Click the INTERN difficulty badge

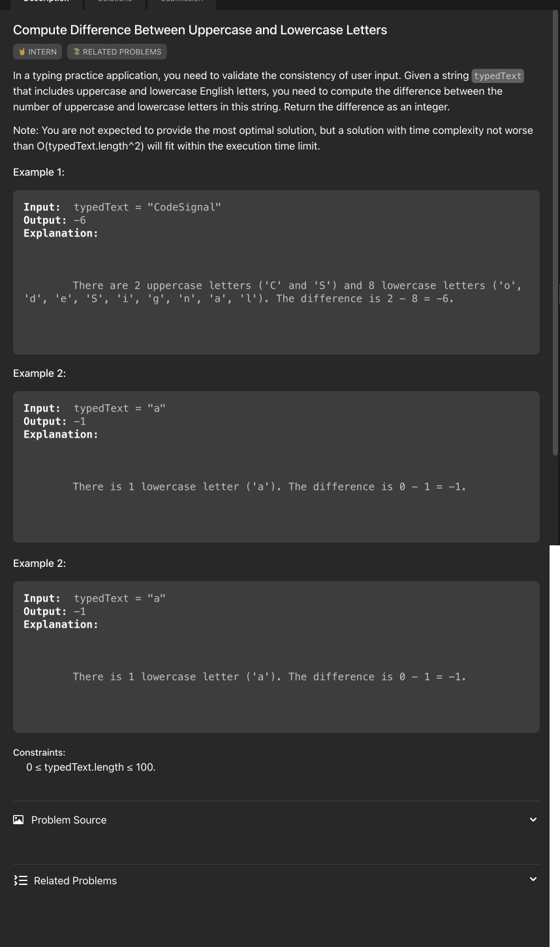37,52
